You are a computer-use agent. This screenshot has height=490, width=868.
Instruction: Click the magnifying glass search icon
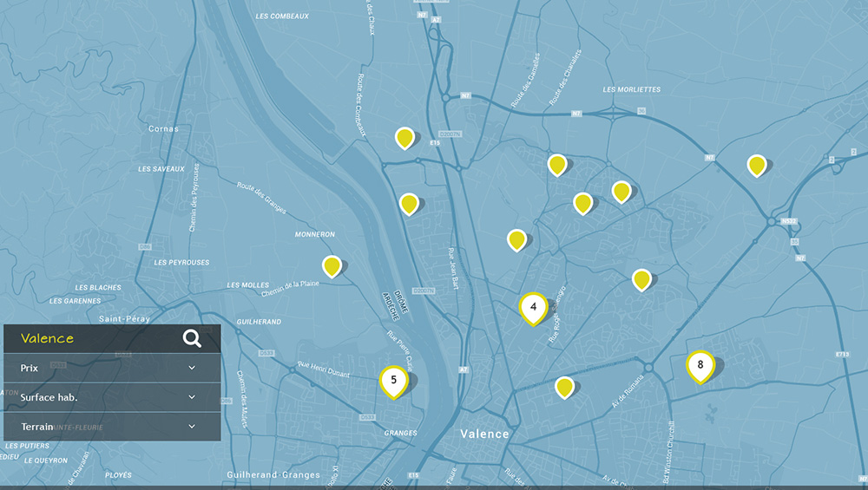(x=192, y=338)
